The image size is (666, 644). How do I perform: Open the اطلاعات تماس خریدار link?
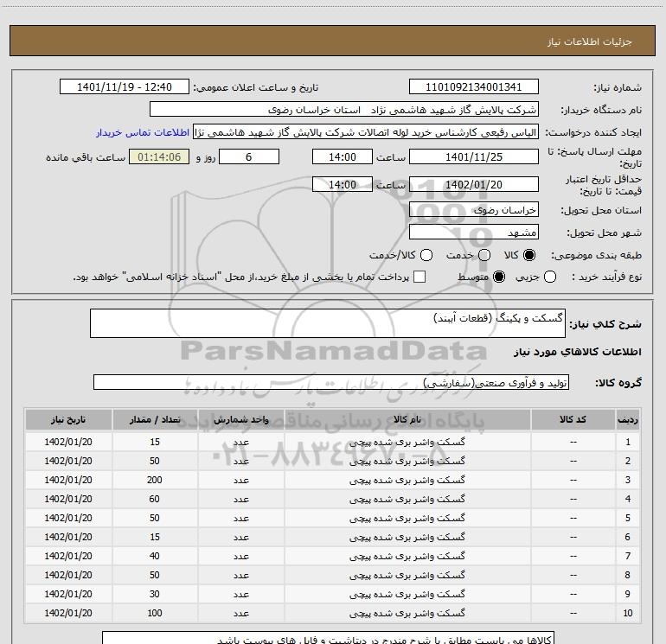coord(145,133)
